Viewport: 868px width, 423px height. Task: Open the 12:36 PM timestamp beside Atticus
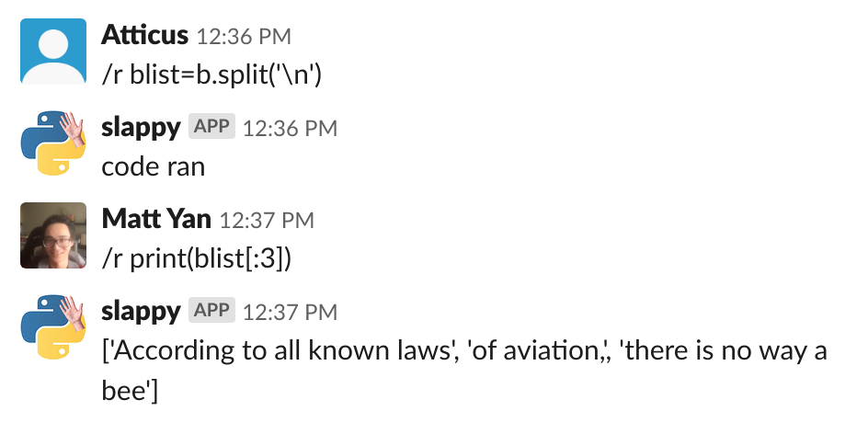tap(244, 37)
